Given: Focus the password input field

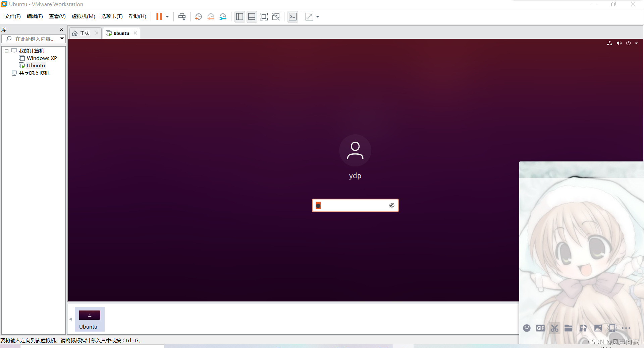Looking at the screenshot, I should [x=355, y=205].
